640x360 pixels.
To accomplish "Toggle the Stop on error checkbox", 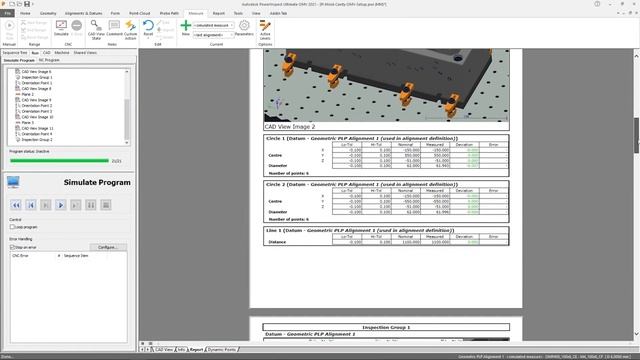I will click(x=12, y=247).
